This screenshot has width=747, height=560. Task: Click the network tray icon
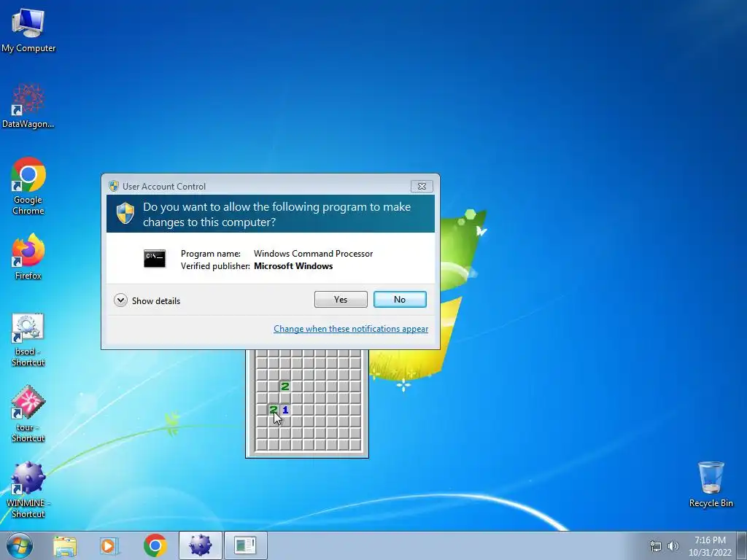tap(656, 546)
